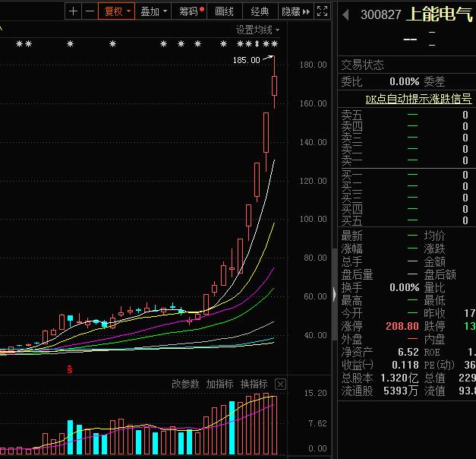Toggle the 筹码 chip distribution view
Image resolution: width=476 pixels, height=459 pixels.
click(190, 11)
